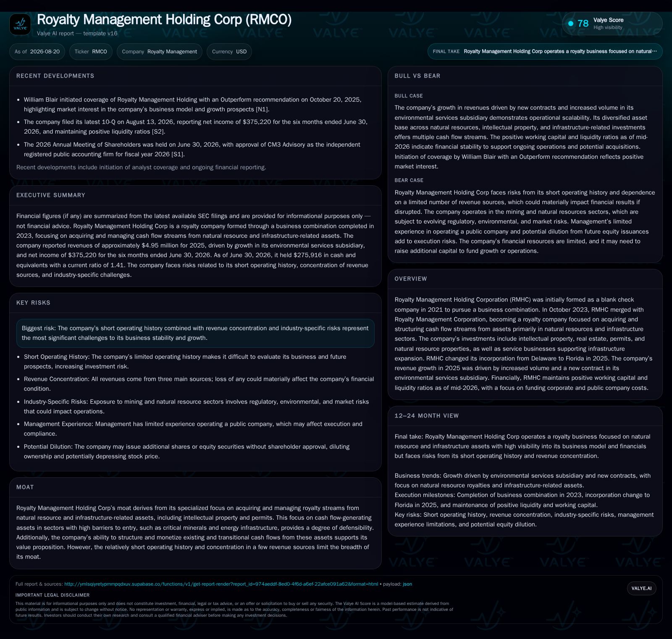Select the Company Royalty Management pill
The width and height of the screenshot is (672, 639).
click(160, 52)
